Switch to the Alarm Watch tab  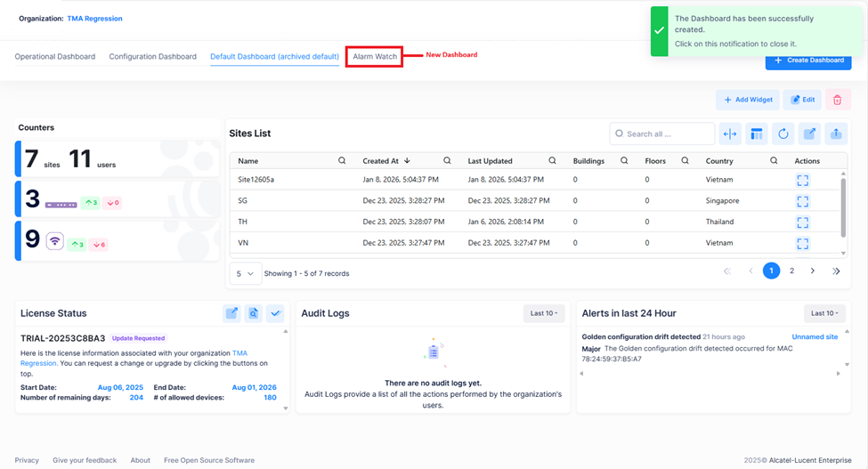375,56
